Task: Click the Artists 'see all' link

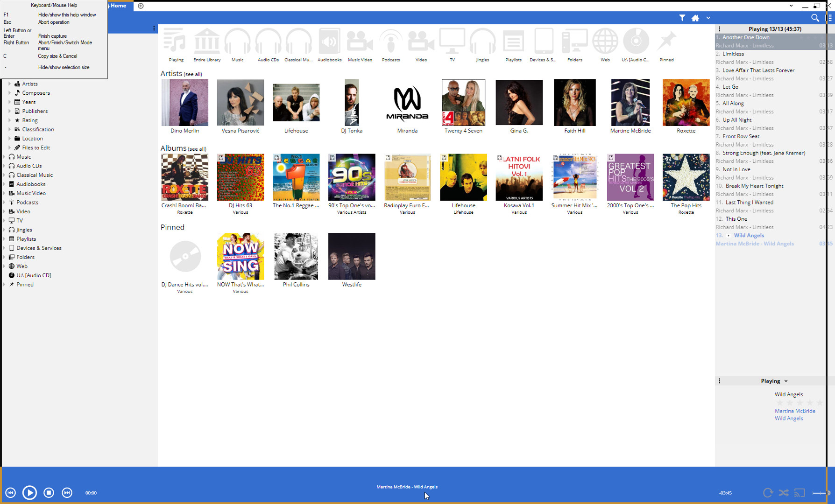Action: 193,74
